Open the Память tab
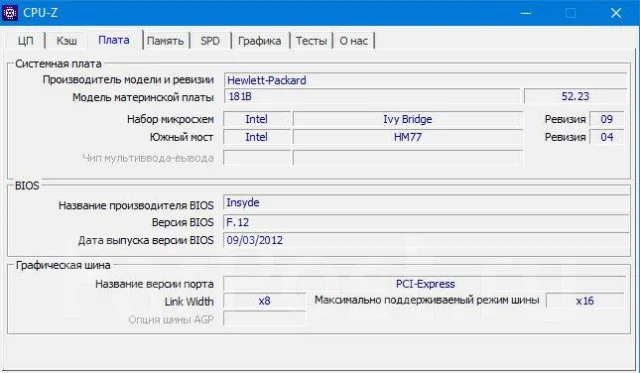The width and height of the screenshot is (640, 373). [x=165, y=41]
